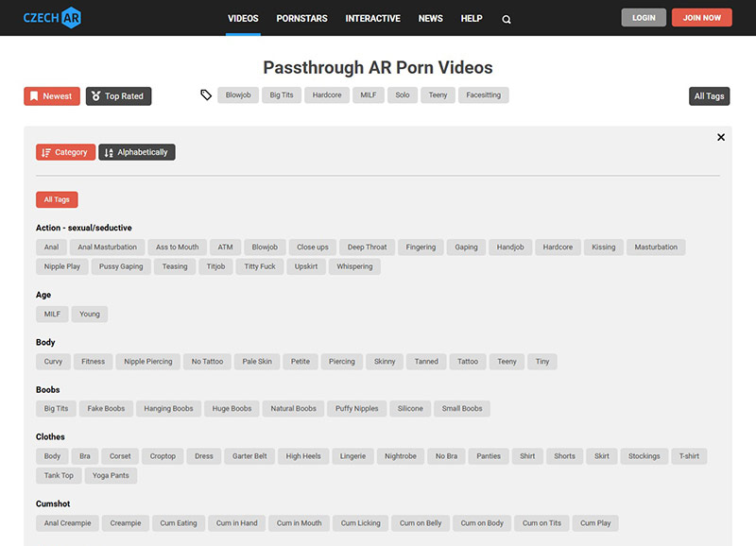This screenshot has height=546, width=756.
Task: Click the sort icon on Category button
Action: [x=46, y=152]
